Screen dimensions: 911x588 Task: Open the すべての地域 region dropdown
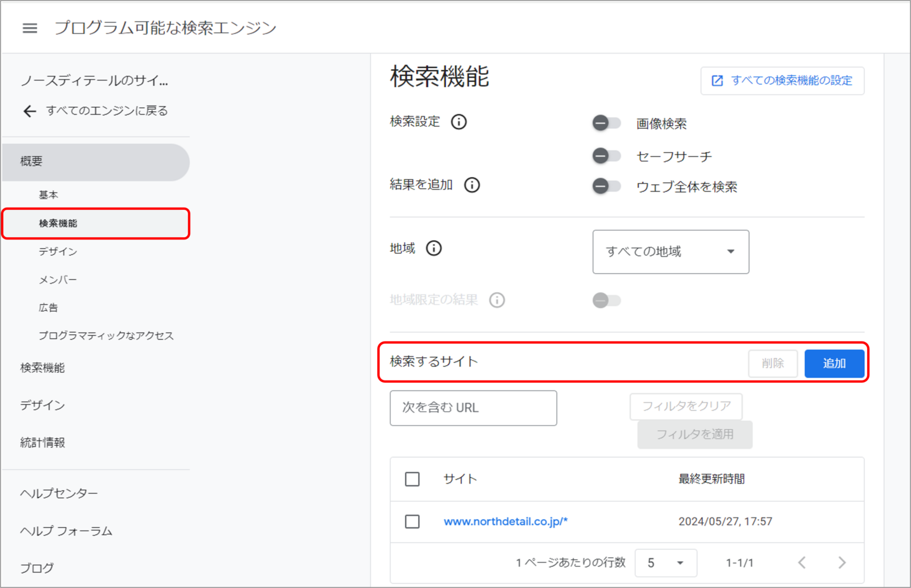(x=670, y=252)
